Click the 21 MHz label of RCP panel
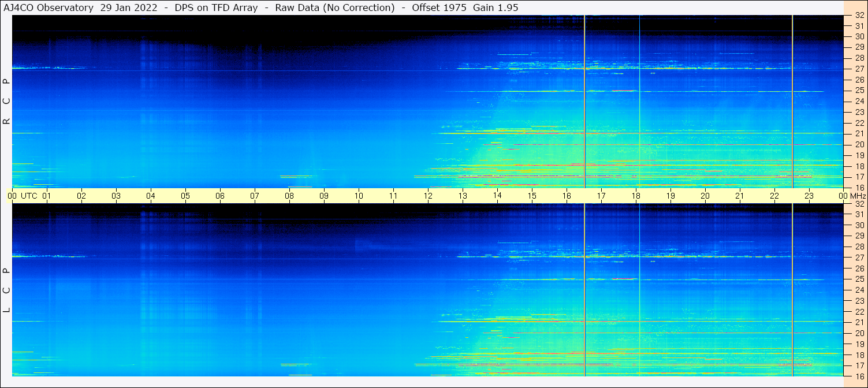 click(859, 134)
